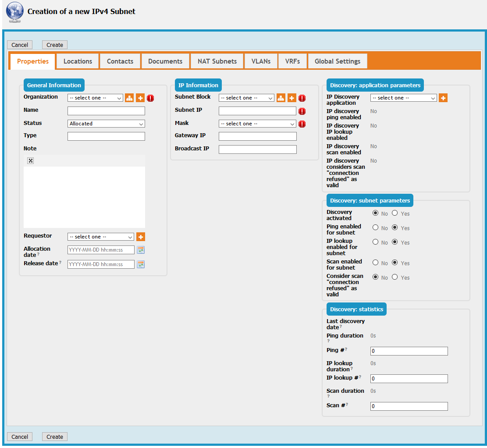Click the plus icon next to Requestor

pyautogui.click(x=141, y=237)
